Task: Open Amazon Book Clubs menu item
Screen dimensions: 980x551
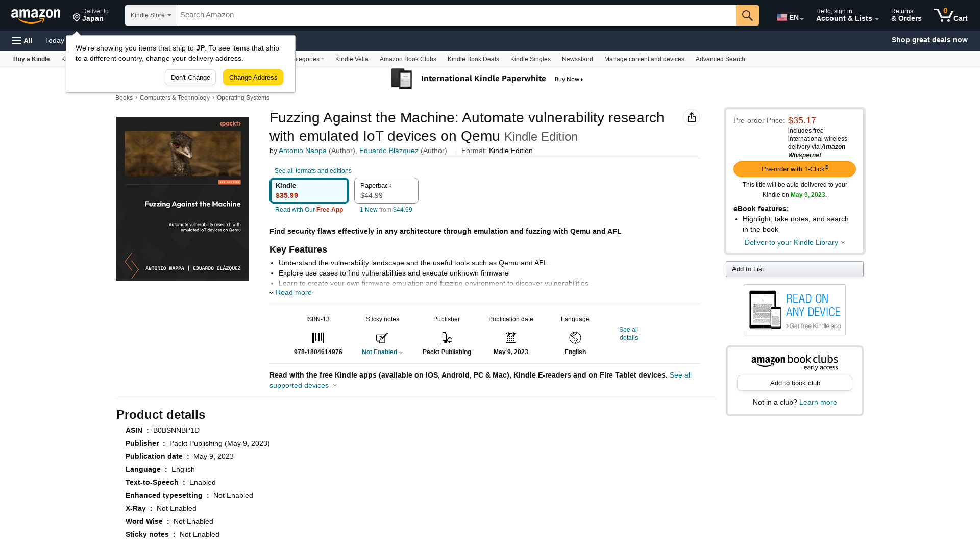Action: (408, 59)
